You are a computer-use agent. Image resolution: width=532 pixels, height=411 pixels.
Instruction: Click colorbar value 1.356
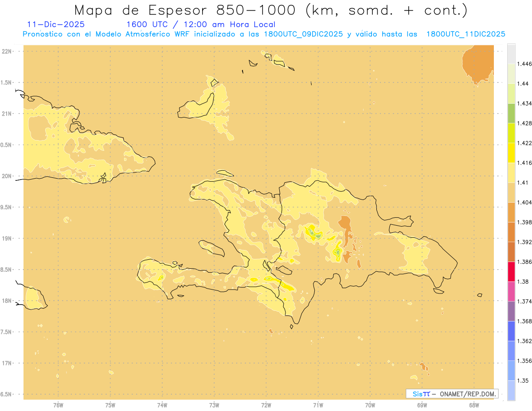(524, 361)
